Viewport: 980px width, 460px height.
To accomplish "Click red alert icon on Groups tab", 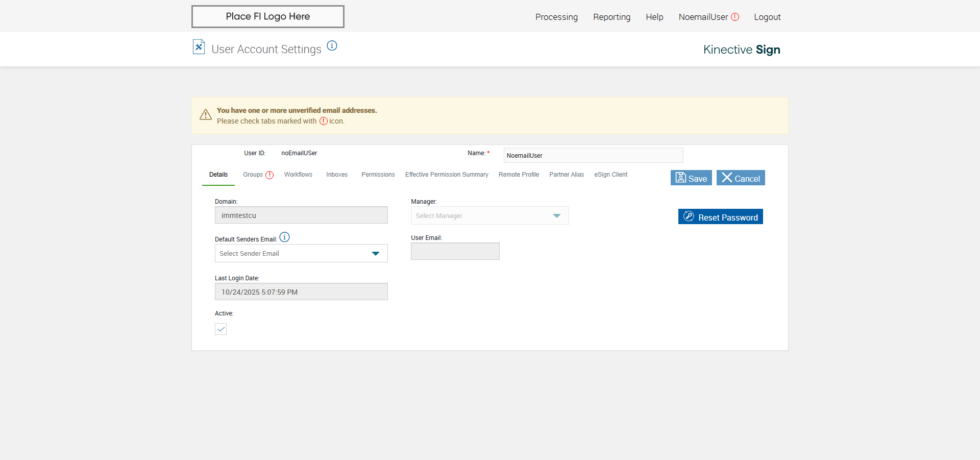I will coord(269,175).
